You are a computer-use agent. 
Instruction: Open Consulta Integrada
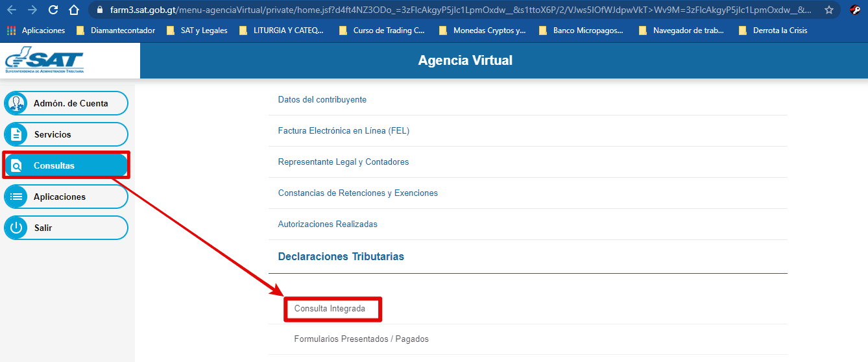(330, 309)
